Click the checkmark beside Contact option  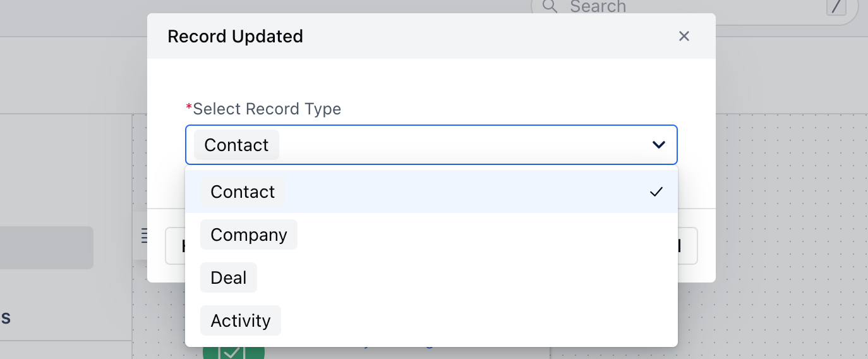(x=656, y=192)
